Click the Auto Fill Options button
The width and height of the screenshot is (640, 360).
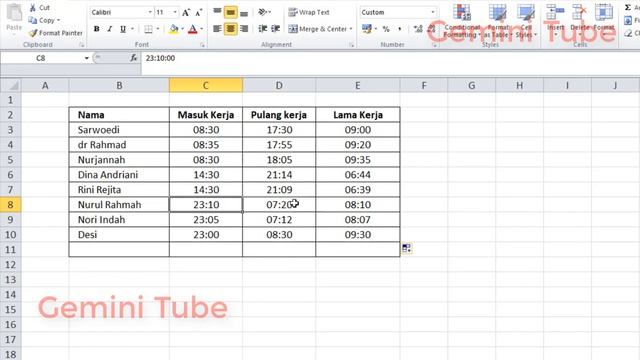[x=407, y=248]
